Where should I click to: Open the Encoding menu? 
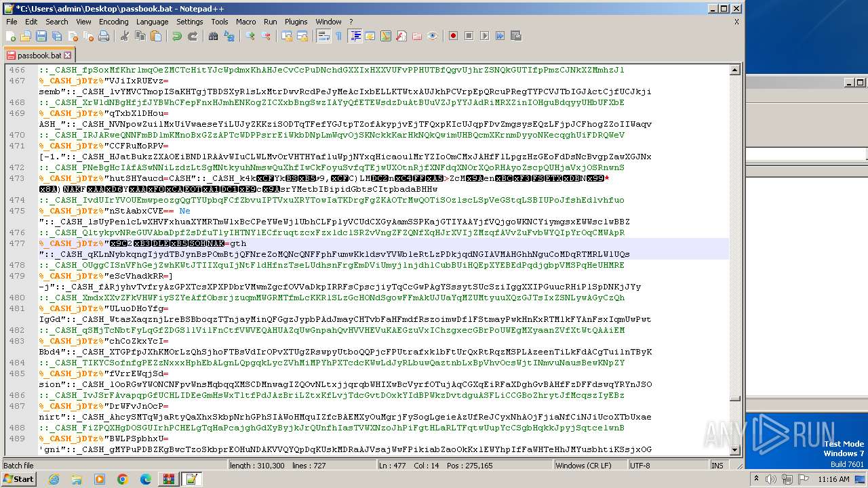point(114,22)
